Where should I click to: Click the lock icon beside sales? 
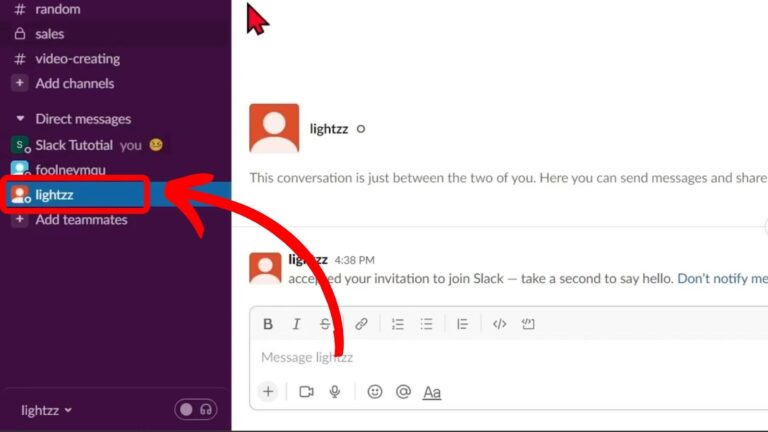(20, 34)
